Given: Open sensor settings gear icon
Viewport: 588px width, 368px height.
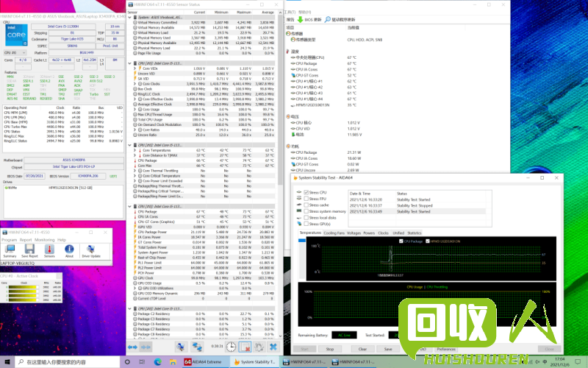Looking at the screenshot, I should click(x=259, y=347).
